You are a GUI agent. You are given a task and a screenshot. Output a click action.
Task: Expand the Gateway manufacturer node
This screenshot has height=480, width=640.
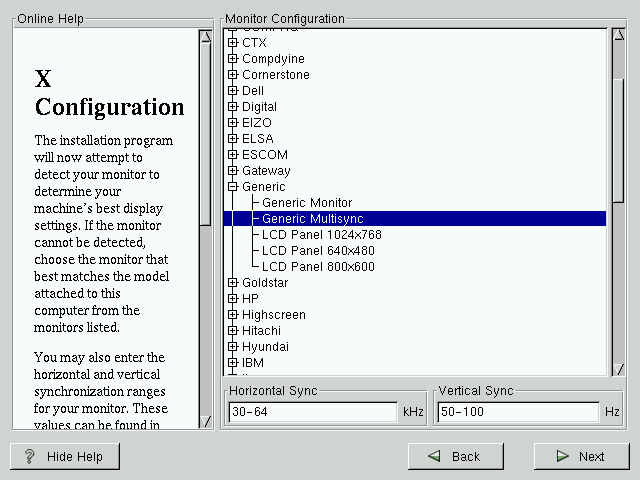233,171
